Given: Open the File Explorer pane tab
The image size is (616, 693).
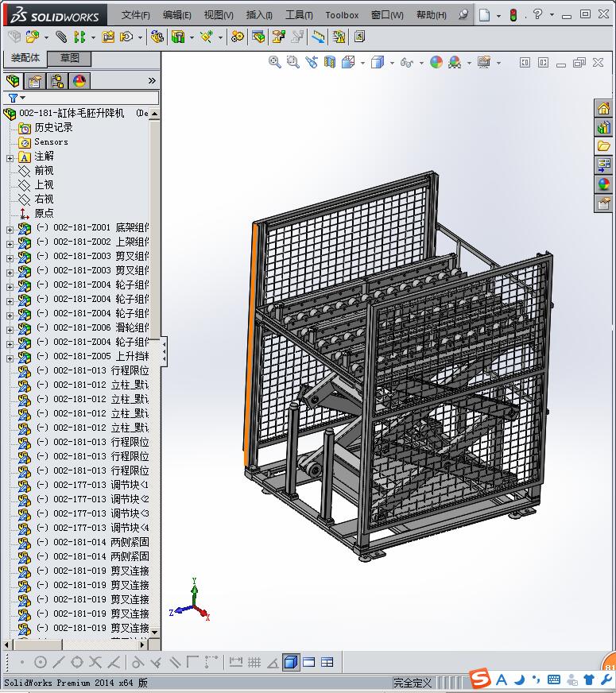Looking at the screenshot, I should click(603, 146).
